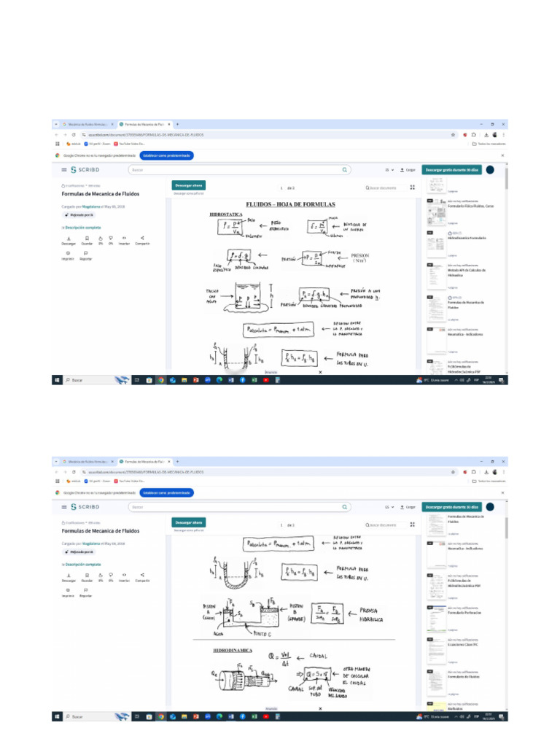Click Establecer como predeterminado in upper screenshot
Screen dimensions: 560x747
pos(167,155)
